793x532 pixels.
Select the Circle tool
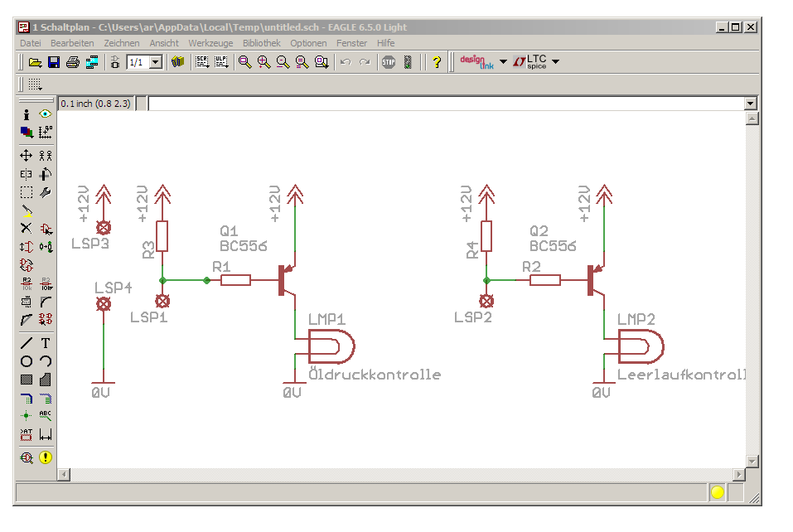[27, 361]
